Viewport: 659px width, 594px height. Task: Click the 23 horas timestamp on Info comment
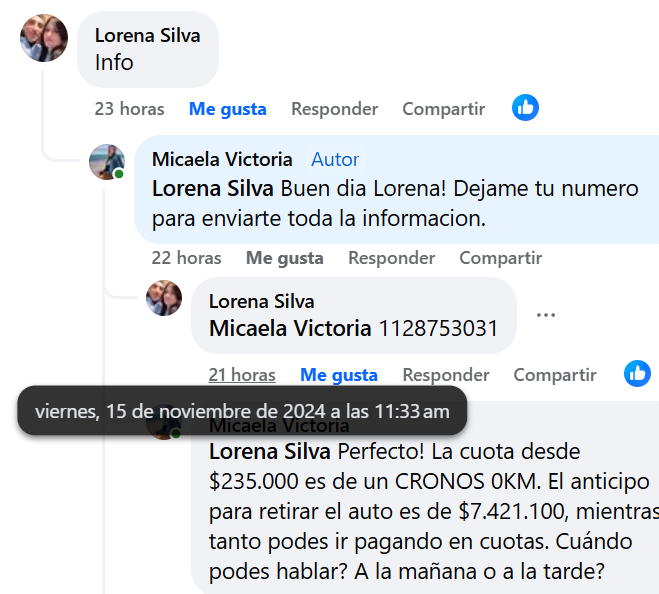click(129, 109)
